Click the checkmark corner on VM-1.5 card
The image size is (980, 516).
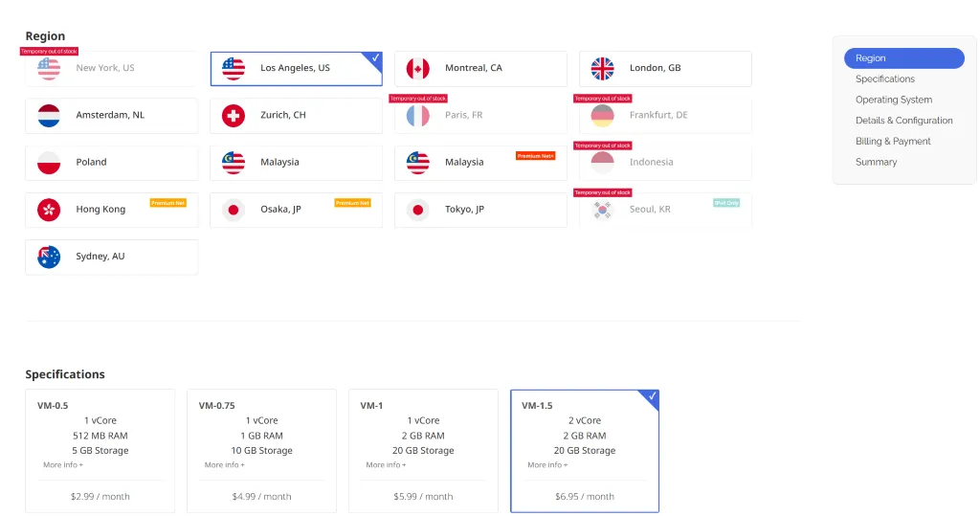(651, 397)
